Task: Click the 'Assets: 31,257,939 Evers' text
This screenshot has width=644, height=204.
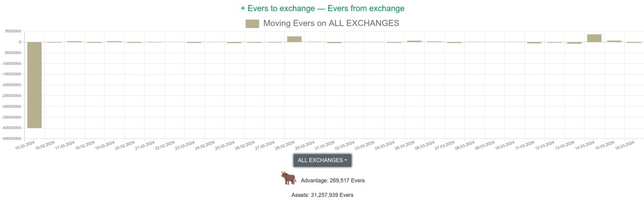Action: (323, 195)
